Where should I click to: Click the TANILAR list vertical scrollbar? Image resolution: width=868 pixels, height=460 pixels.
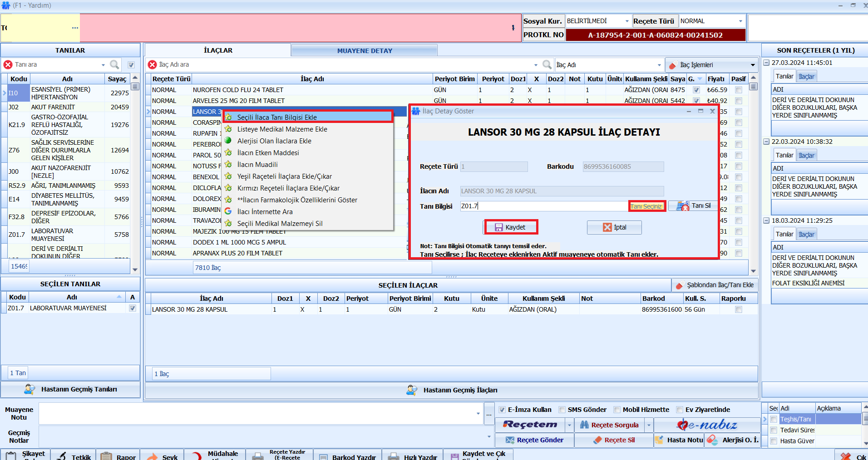pyautogui.click(x=135, y=173)
